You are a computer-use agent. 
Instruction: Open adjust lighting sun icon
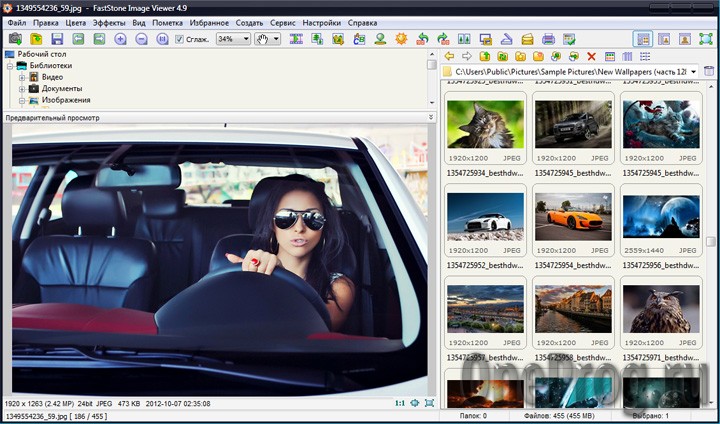click(401, 39)
